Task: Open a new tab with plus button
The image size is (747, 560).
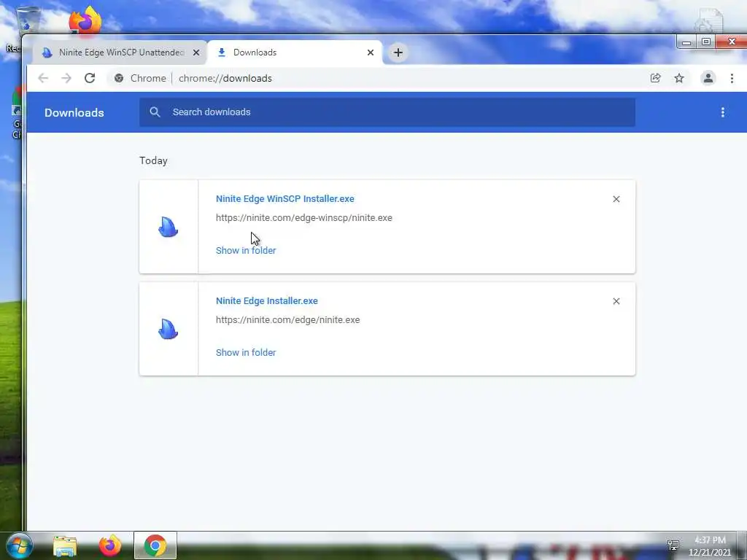Action: 398,52
